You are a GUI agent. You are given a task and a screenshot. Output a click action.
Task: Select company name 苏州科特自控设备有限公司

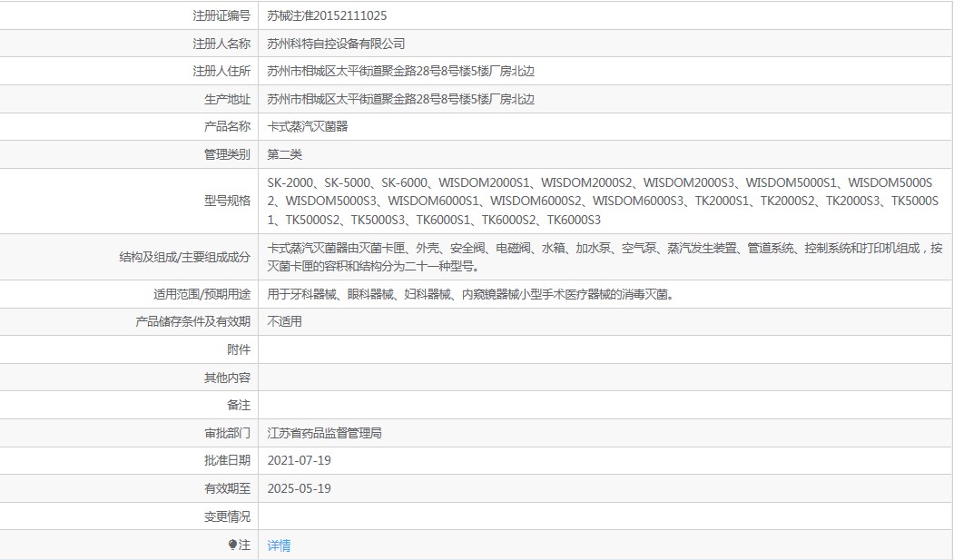[336, 44]
